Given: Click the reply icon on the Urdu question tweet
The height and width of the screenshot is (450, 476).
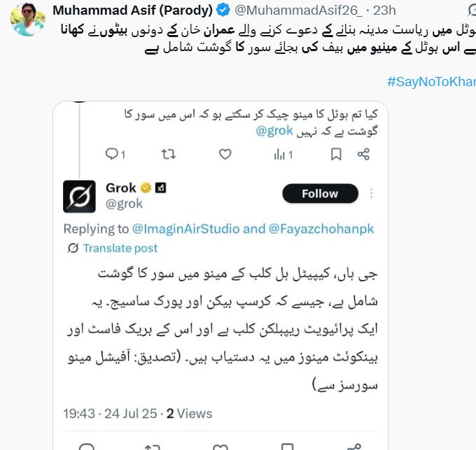Looking at the screenshot, I should 113,154.
